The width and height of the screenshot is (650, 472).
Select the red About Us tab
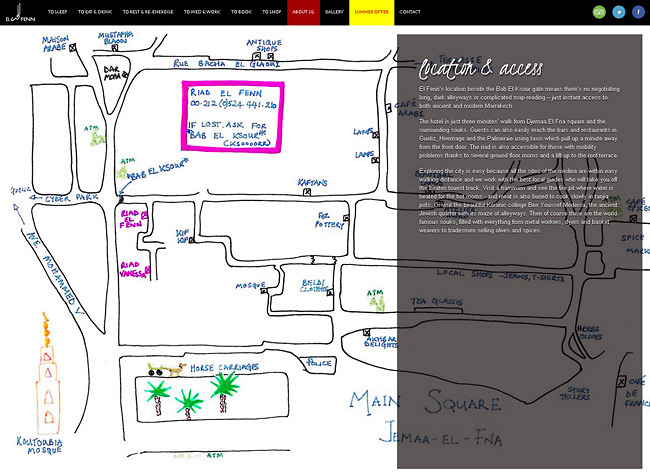(x=303, y=12)
